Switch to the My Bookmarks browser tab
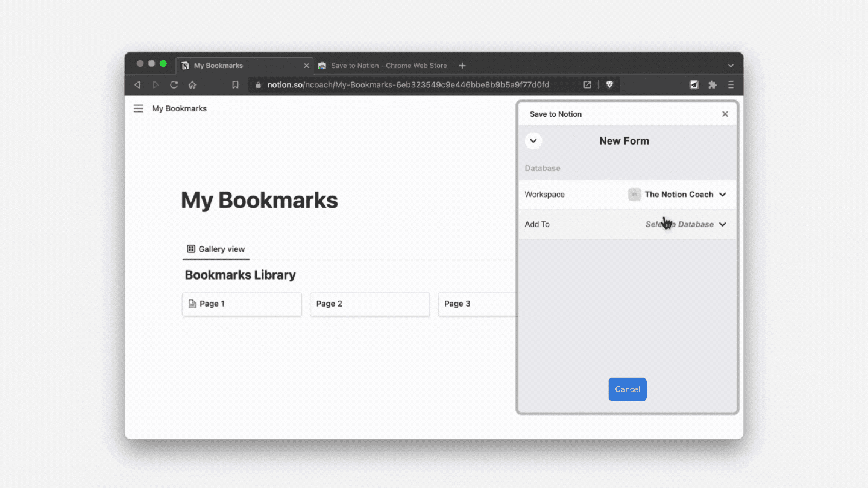868x488 pixels. (245, 66)
